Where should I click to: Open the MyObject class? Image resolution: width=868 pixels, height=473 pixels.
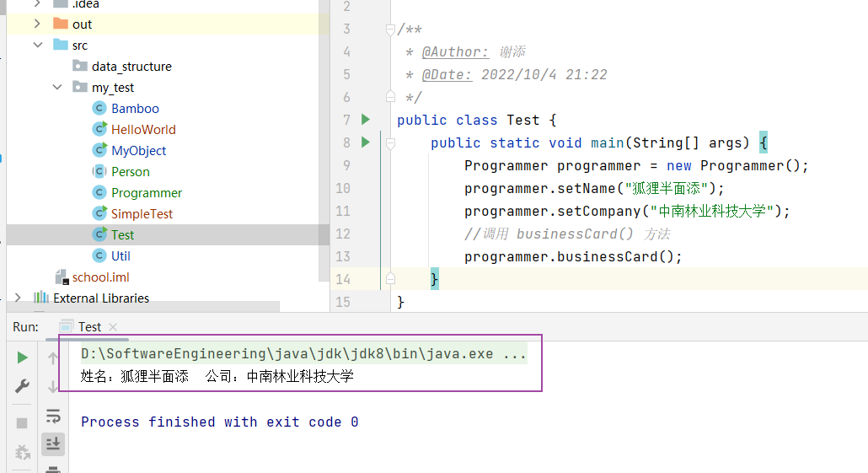(x=138, y=151)
